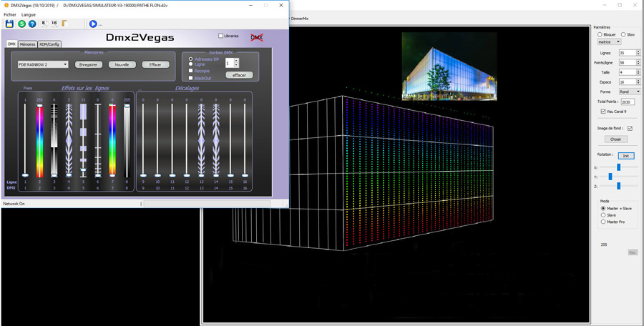
Task: Click the Décalages fader on line 16
Action: pyautogui.click(x=245, y=140)
